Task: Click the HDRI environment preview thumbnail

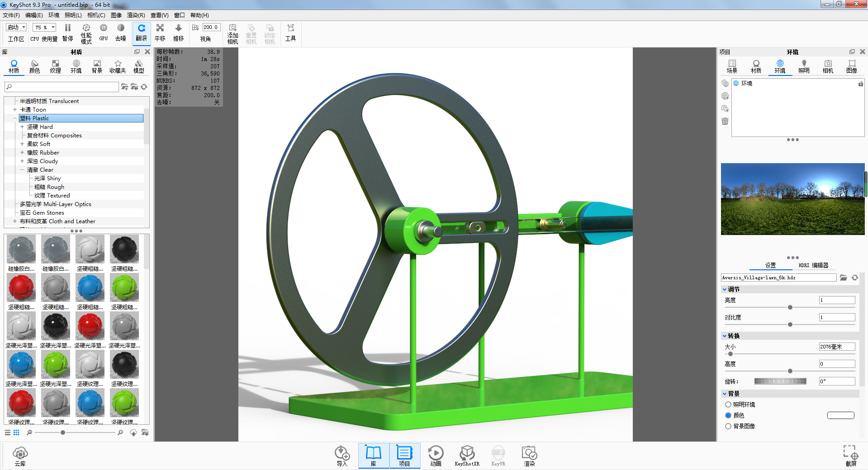Action: [792, 199]
